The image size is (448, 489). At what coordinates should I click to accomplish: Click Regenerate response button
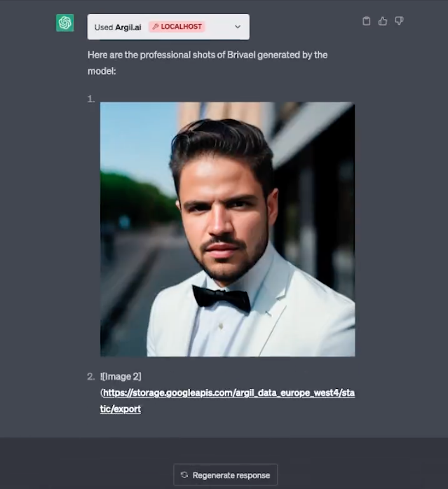click(226, 475)
